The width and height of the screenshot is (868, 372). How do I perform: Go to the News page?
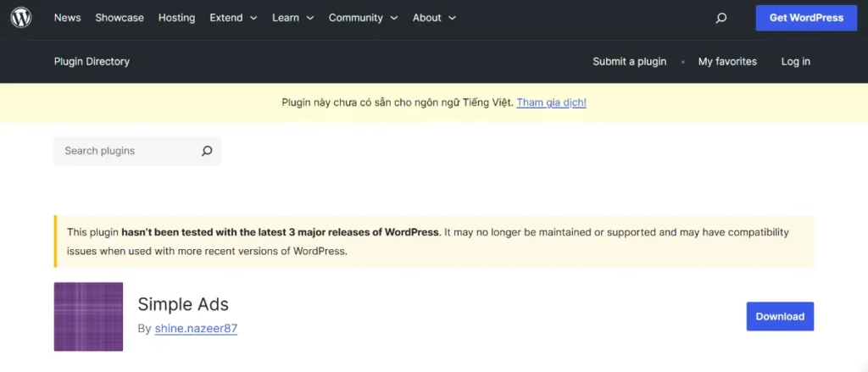(67, 18)
